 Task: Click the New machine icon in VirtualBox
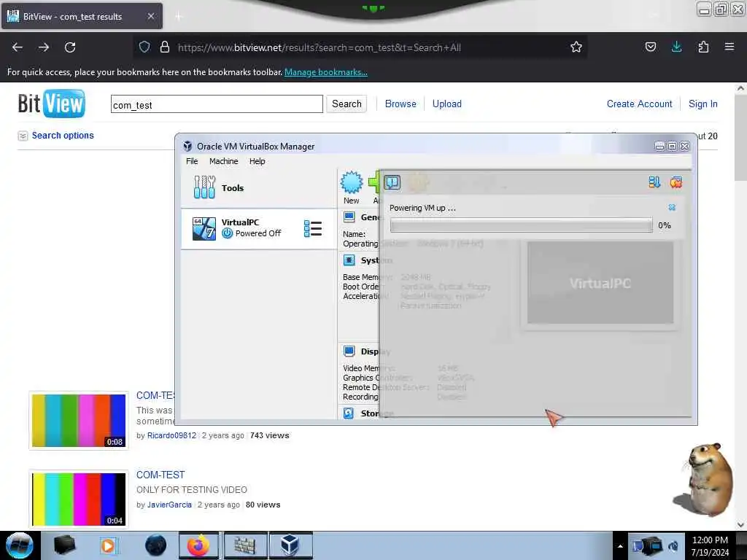tap(352, 182)
